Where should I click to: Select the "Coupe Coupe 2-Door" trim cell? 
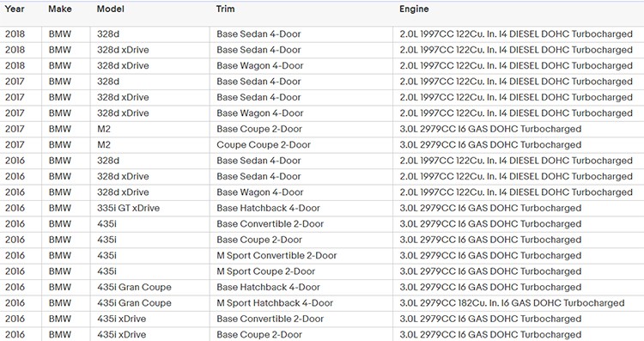264,144
